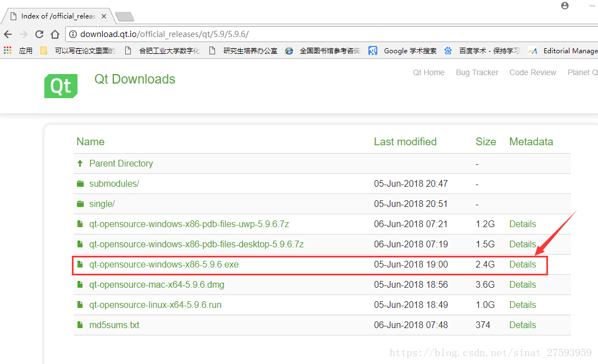
Task: Click the folder icon next to single/
Action: tap(80, 204)
